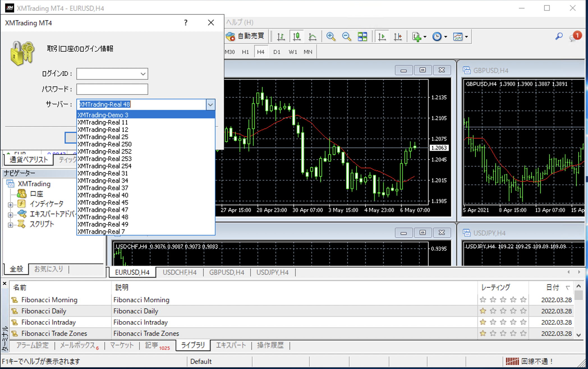Click the zoom out magnifier icon
The image size is (588, 369).
[346, 36]
